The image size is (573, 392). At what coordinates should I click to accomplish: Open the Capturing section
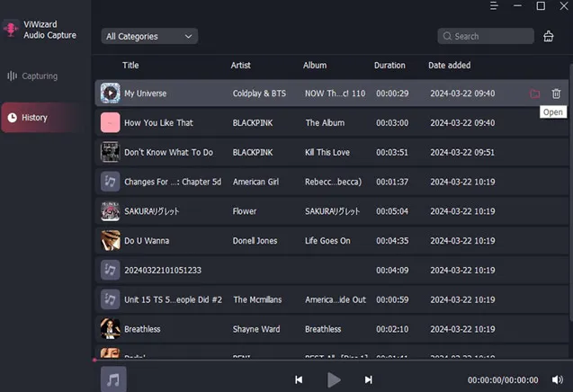tap(33, 76)
